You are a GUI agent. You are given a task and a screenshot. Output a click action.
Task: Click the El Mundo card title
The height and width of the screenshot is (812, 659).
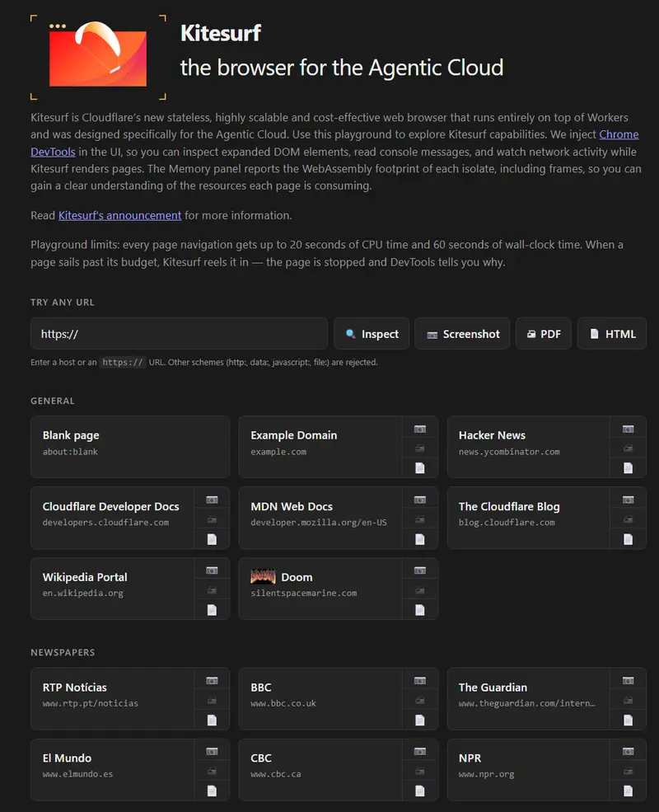click(67, 758)
